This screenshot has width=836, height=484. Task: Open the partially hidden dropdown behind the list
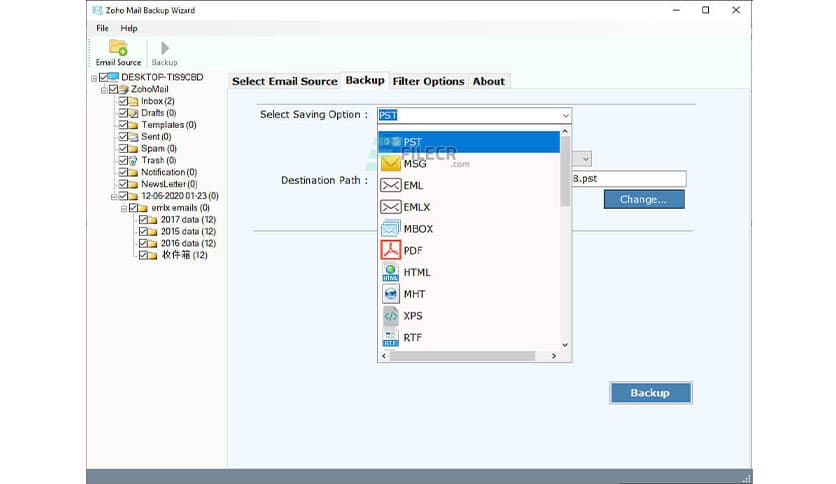pos(585,159)
